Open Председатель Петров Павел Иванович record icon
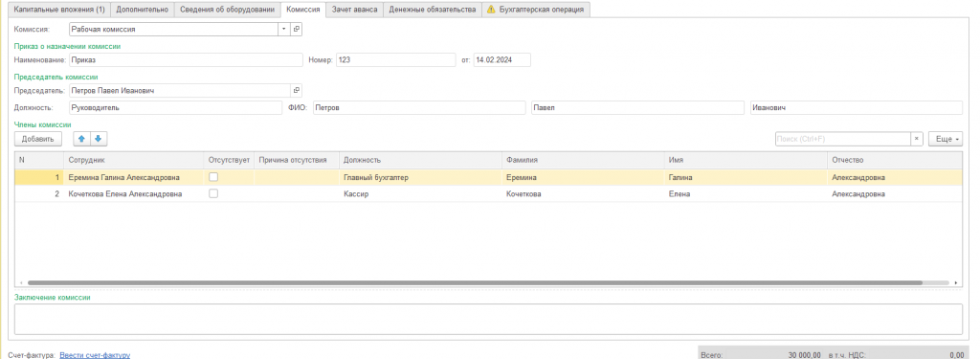Viewport: 980px width, 359px height. [x=297, y=91]
